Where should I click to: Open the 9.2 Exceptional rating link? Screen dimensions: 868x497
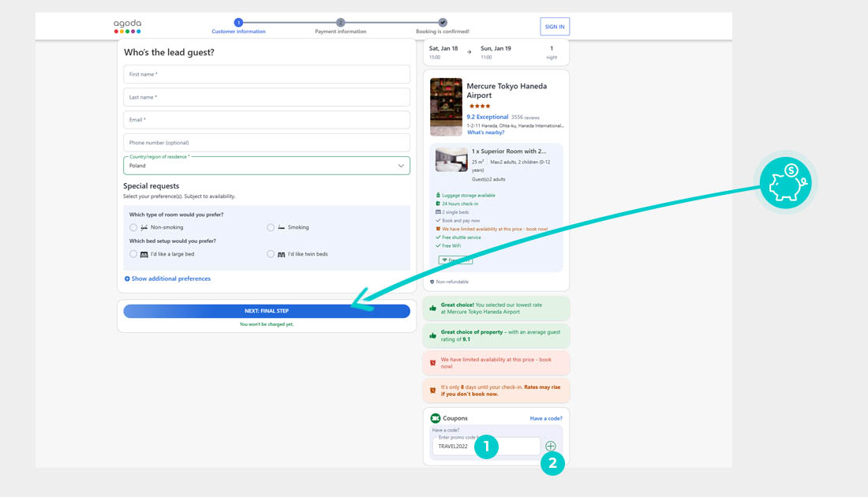[x=487, y=117]
